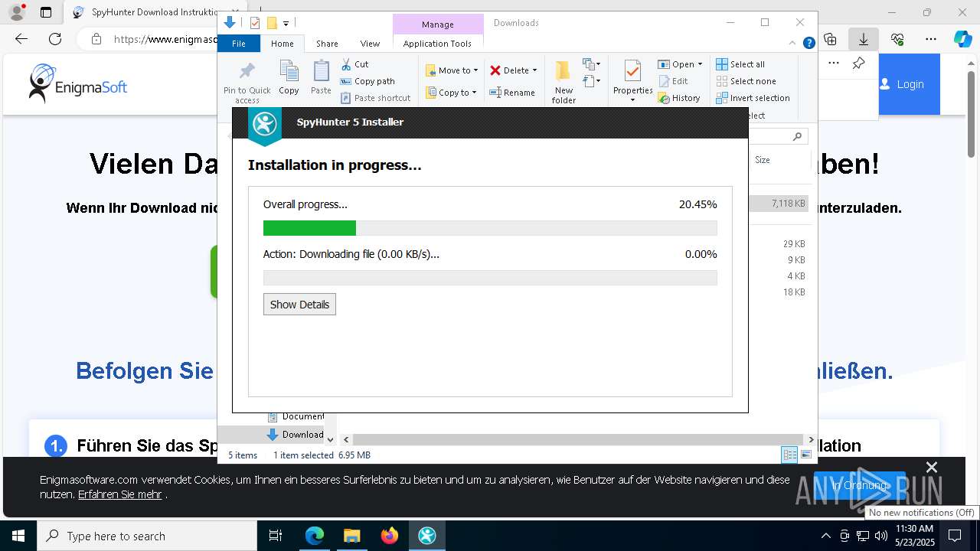Click the Copy path command

point(367,81)
